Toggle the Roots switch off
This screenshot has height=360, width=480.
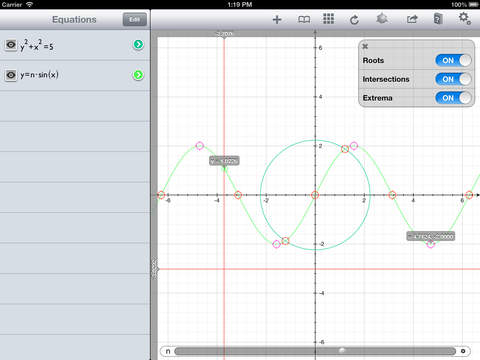pos(453,60)
